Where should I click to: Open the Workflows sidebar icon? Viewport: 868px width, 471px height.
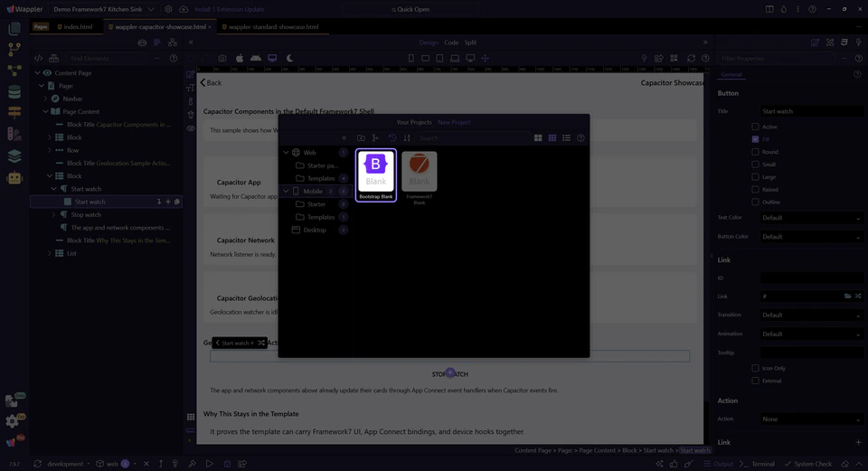click(14, 71)
